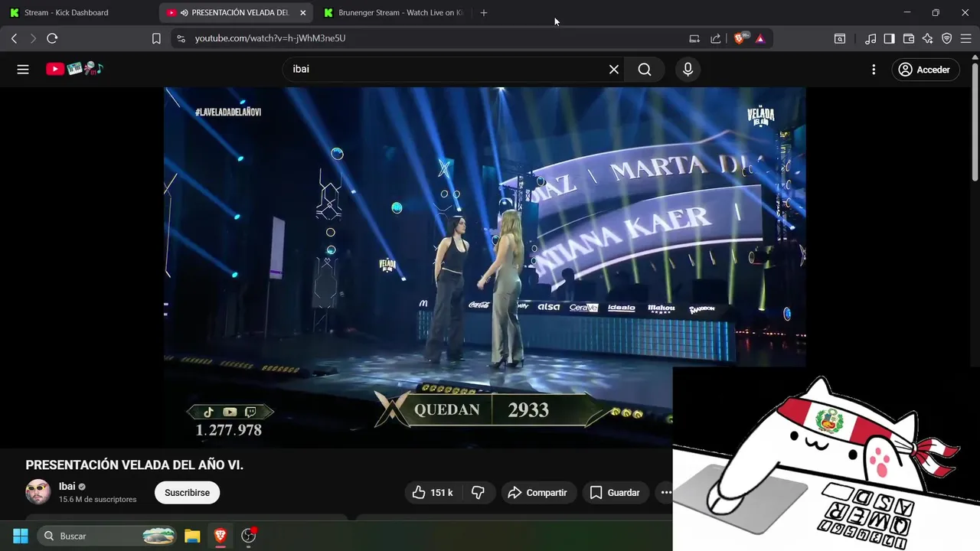Open Brave playlist music note icon
The width and height of the screenshot is (980, 551).
[x=871, y=38]
